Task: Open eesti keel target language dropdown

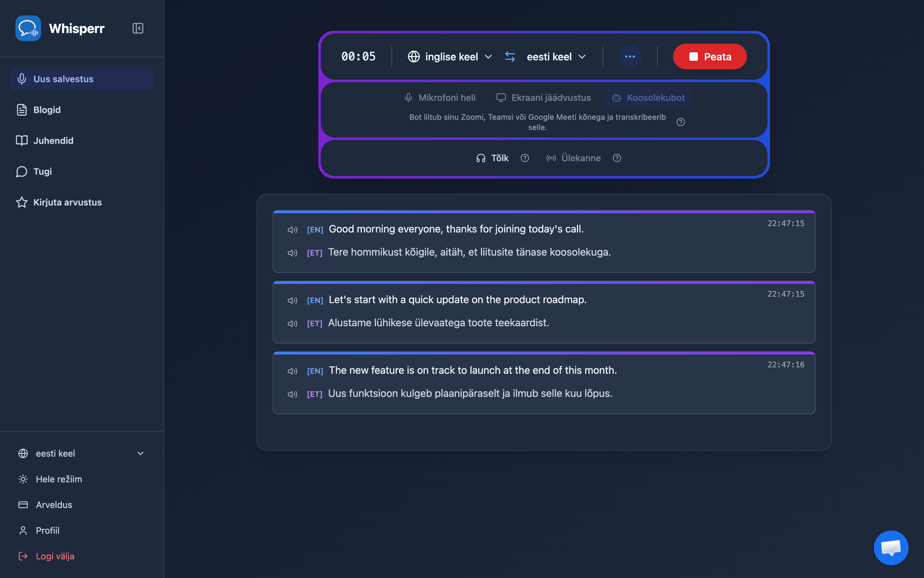Action: click(556, 57)
